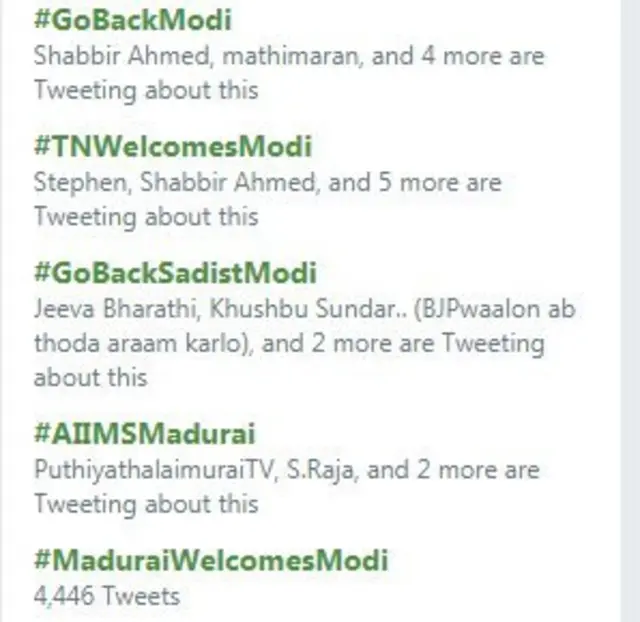Click PuthiyathalaimuraiTV under #AIIMSMadurai
The height and width of the screenshot is (622, 640).
(x=152, y=470)
